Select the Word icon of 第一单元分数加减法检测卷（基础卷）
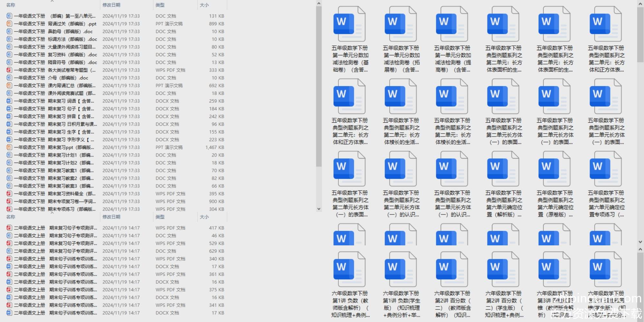 tap(349, 24)
